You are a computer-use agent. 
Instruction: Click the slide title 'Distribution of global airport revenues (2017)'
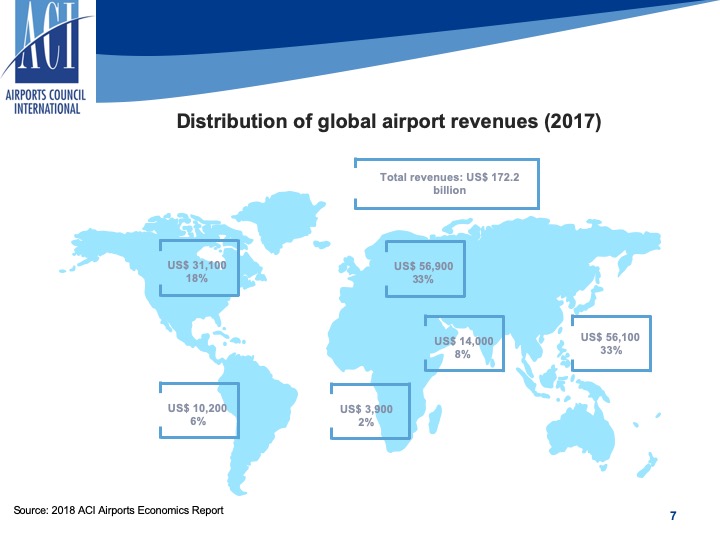pos(388,122)
